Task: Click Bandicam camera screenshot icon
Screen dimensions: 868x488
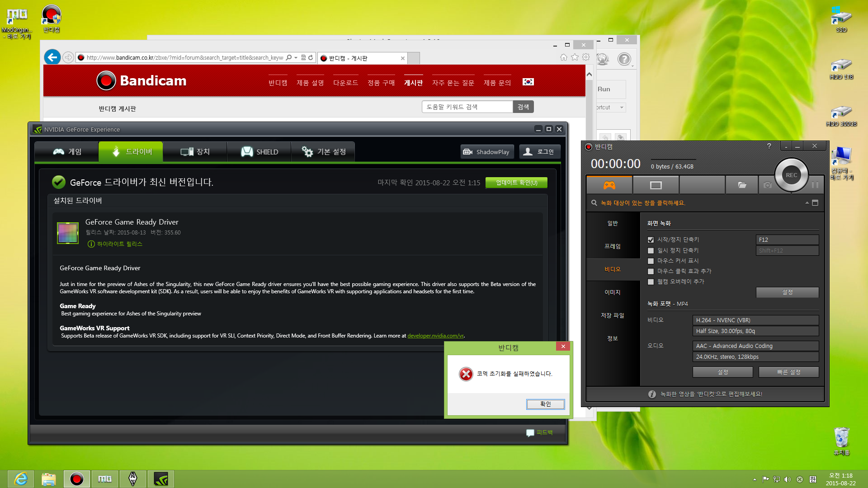Action: (767, 185)
